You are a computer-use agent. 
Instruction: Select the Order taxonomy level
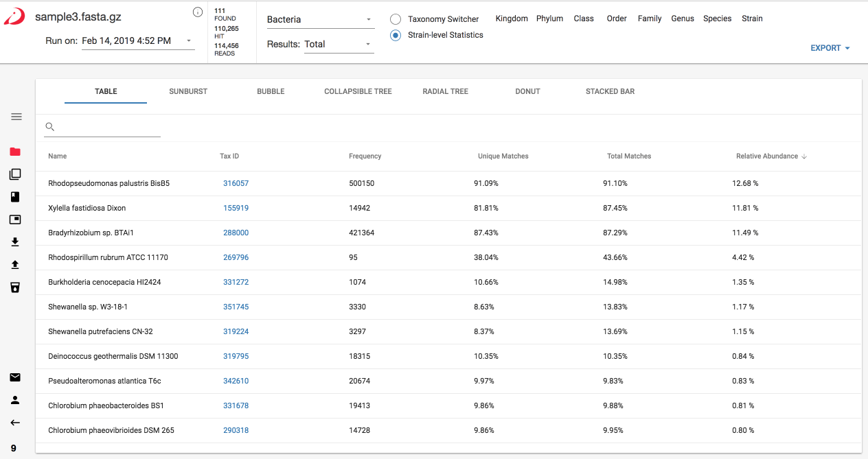[x=617, y=19]
